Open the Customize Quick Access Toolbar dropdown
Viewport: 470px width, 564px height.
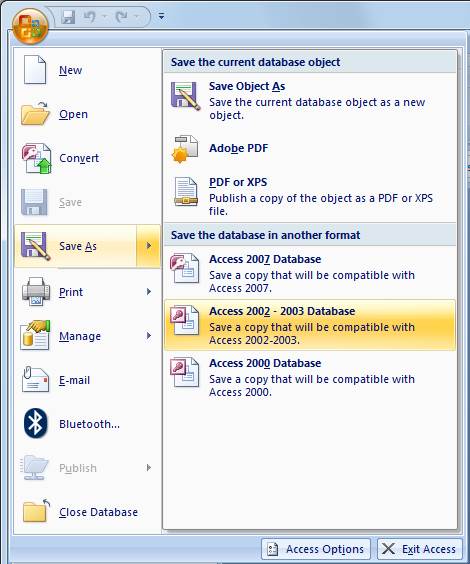tap(161, 16)
